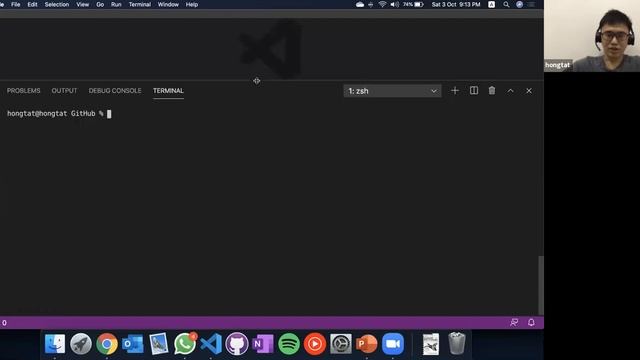Select the TERMINAL panel tab
Image resolution: width=640 pixels, height=360 pixels.
168,91
